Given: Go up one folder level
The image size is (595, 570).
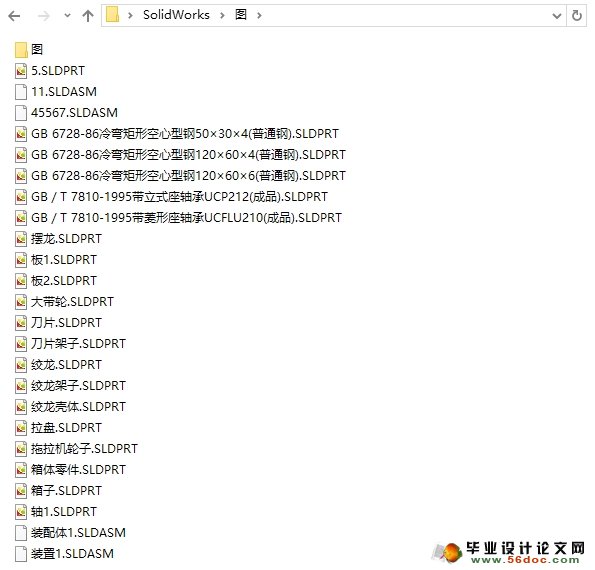Looking at the screenshot, I should point(88,16).
